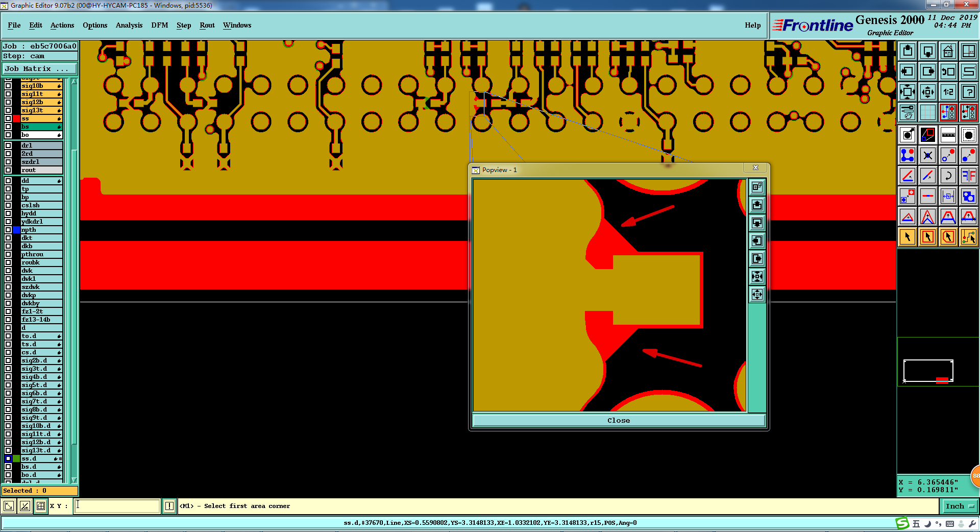
Task: Click Popview zoom out icon
Action: [757, 294]
